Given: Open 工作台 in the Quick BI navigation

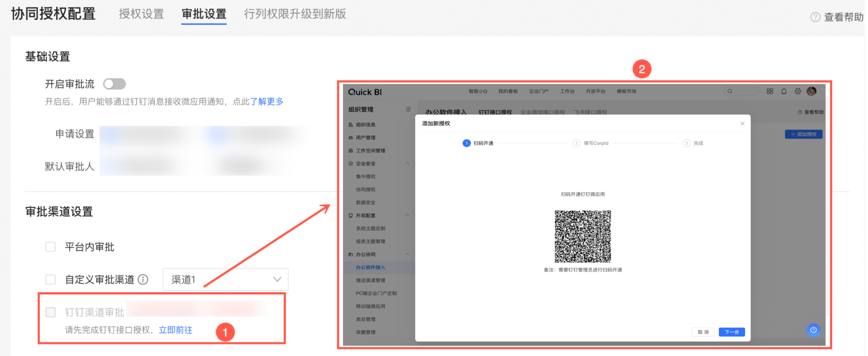Looking at the screenshot, I should (567, 91).
